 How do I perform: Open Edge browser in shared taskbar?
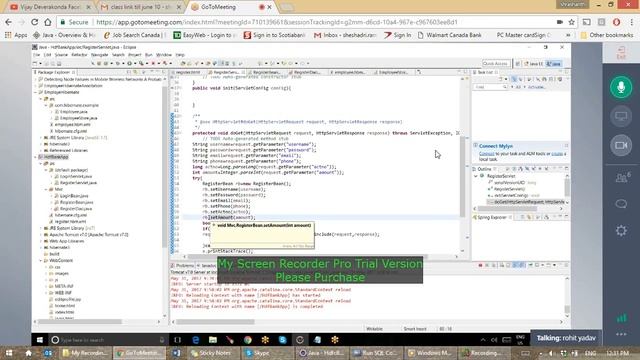pos(196,340)
